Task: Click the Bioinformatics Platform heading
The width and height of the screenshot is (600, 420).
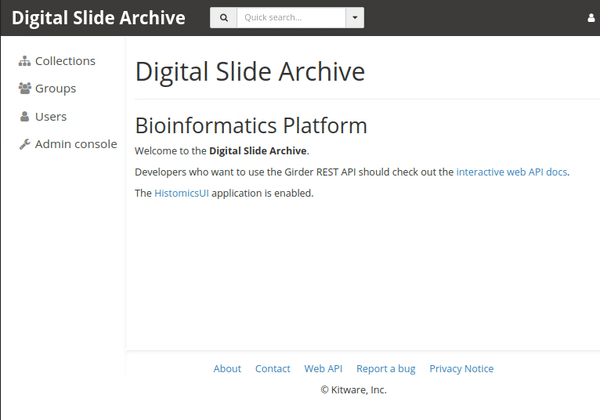Action: (251, 125)
